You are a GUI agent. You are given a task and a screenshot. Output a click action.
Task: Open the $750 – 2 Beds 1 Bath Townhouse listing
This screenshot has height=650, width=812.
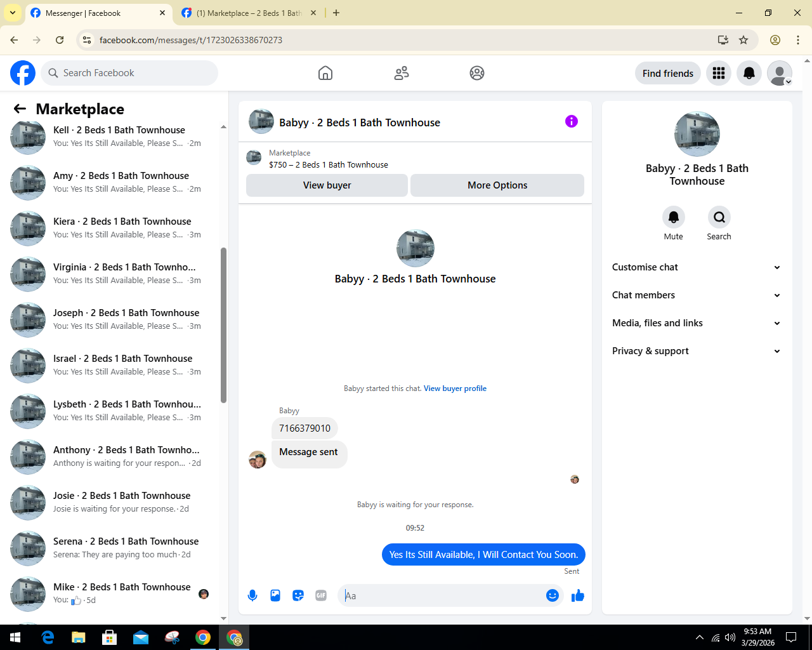329,164
